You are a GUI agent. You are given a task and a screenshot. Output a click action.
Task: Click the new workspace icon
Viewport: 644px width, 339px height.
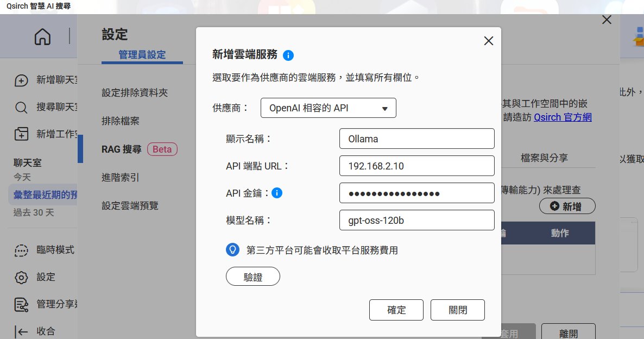click(x=21, y=134)
